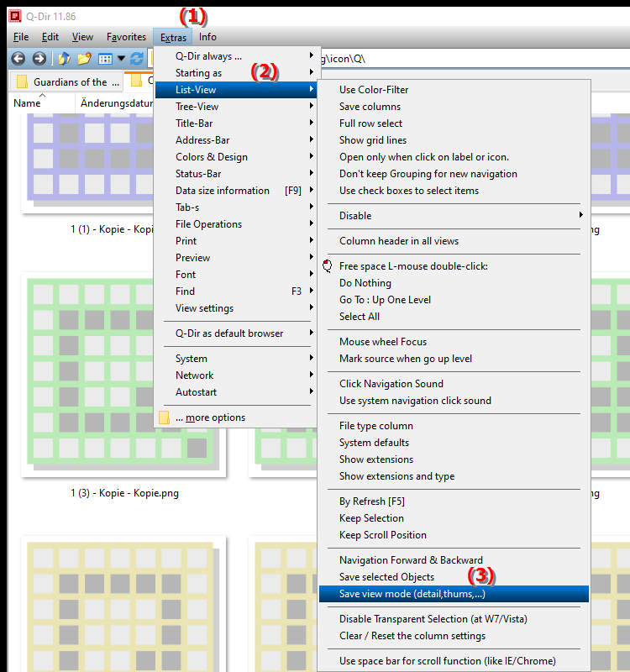Screen dimensions: 630x672
Task: Click the folder icon beside more options
Action: tap(164, 417)
